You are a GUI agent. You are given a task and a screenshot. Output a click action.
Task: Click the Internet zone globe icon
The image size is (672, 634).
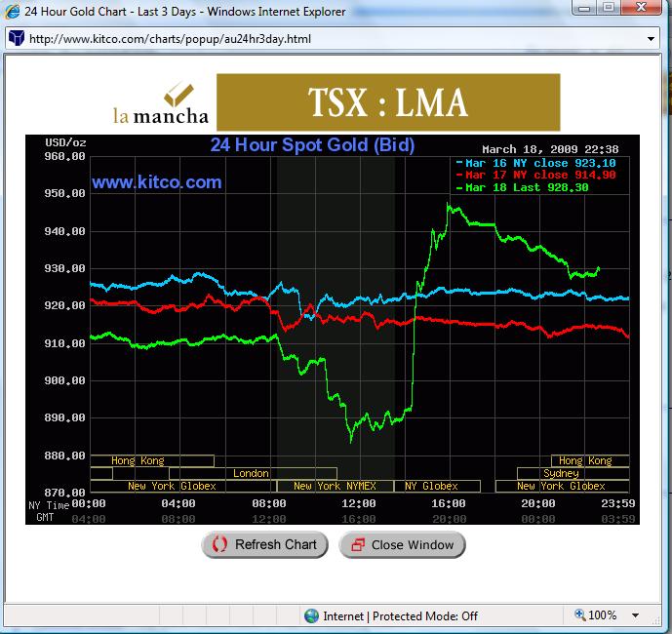(311, 616)
